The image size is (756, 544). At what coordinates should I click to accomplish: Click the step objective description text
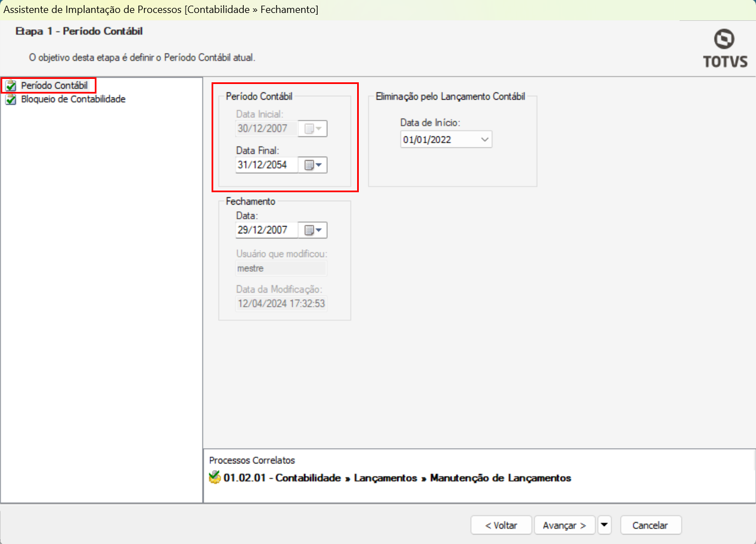pyautogui.click(x=142, y=58)
